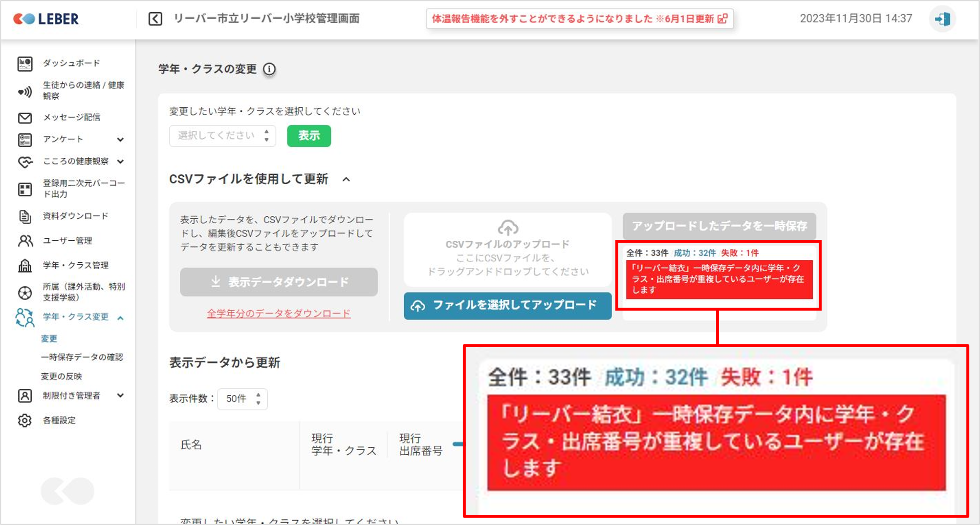The width and height of the screenshot is (980, 525).
Task: Click the 各種設定 gear icon
Action: point(24,420)
